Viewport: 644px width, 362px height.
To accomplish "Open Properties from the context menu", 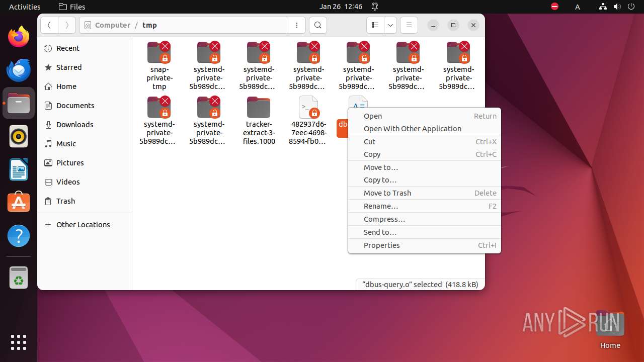I will pyautogui.click(x=424, y=245).
